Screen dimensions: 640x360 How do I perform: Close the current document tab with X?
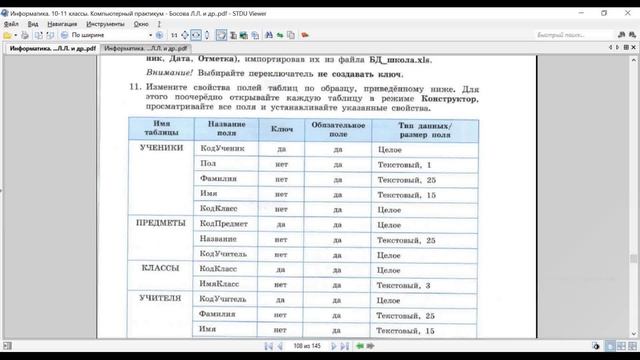(633, 48)
